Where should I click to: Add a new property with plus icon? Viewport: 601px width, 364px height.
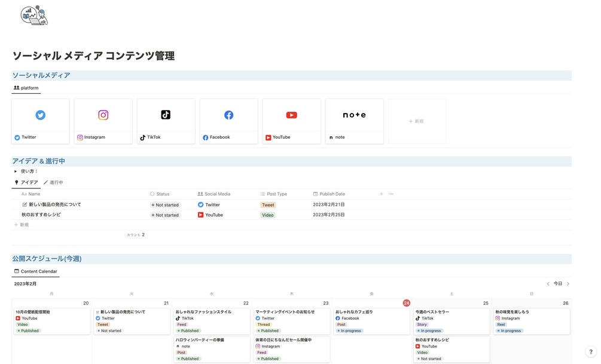point(382,194)
